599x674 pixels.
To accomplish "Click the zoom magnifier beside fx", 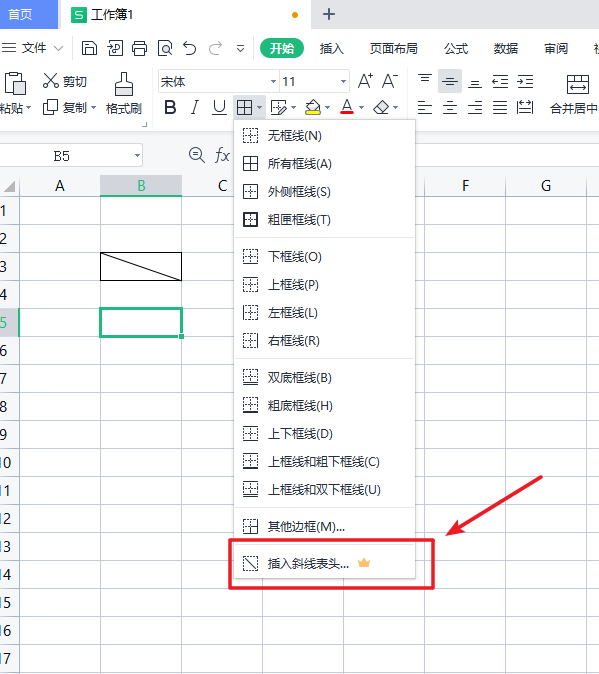I will [x=197, y=155].
